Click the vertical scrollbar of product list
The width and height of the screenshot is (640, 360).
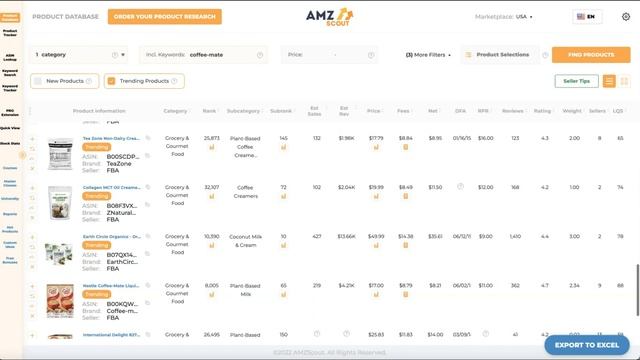tap(638, 290)
